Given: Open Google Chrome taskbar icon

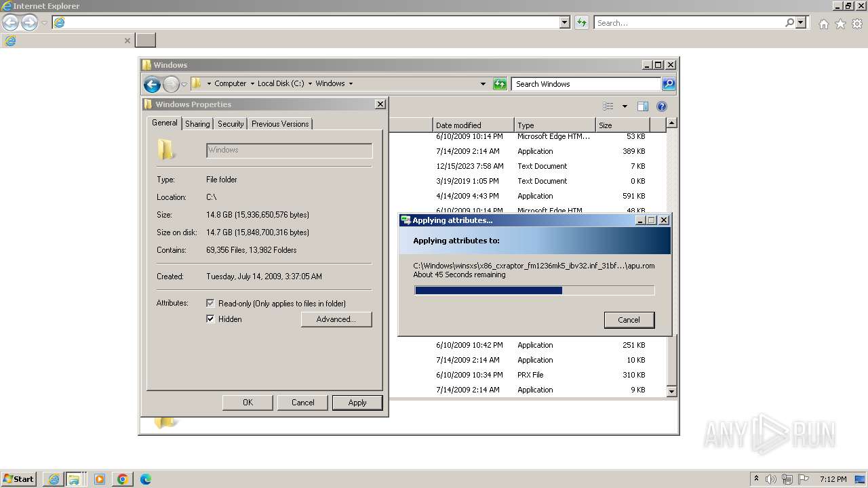Looking at the screenshot, I should pos(123,479).
